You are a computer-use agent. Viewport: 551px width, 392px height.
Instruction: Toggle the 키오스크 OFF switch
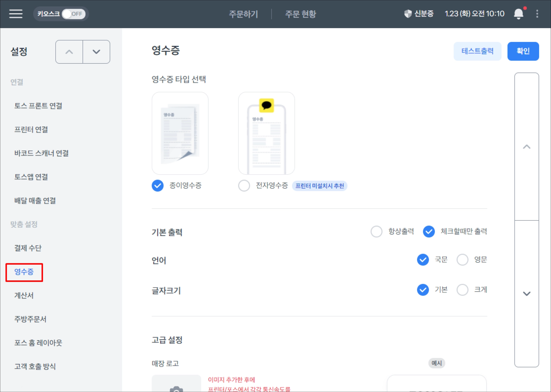coord(73,14)
